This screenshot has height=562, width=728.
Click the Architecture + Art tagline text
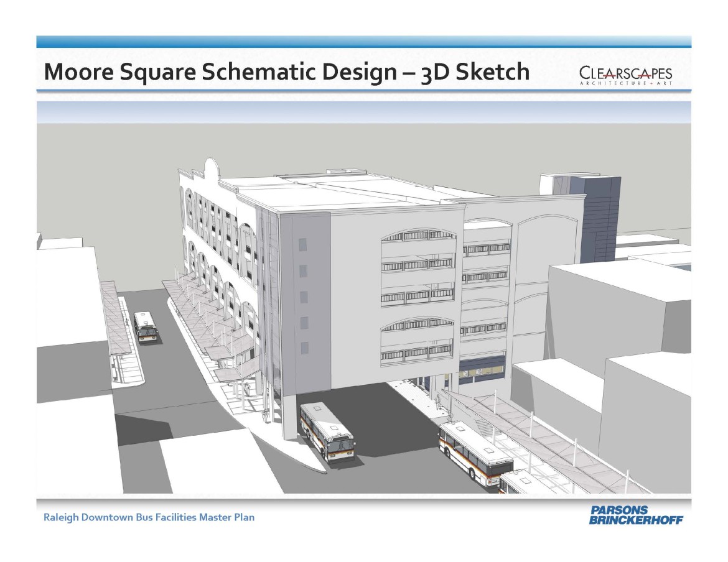[627, 81]
